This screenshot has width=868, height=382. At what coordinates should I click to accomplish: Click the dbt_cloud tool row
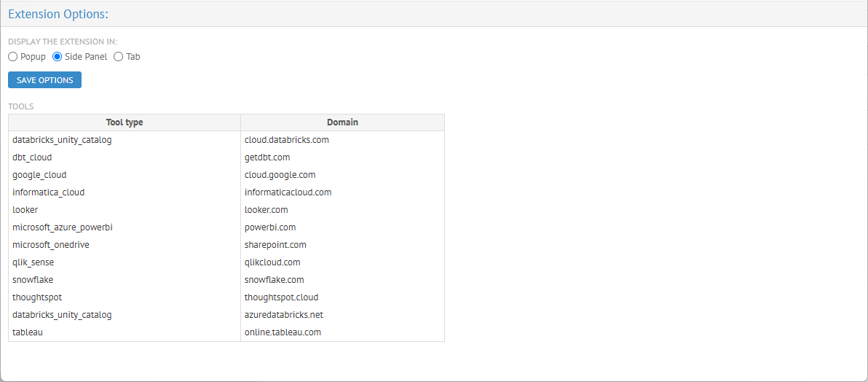point(32,157)
